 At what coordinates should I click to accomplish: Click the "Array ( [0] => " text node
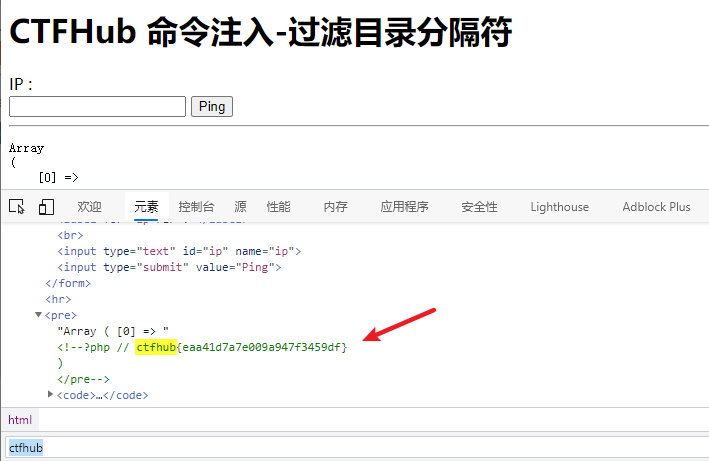[113, 331]
